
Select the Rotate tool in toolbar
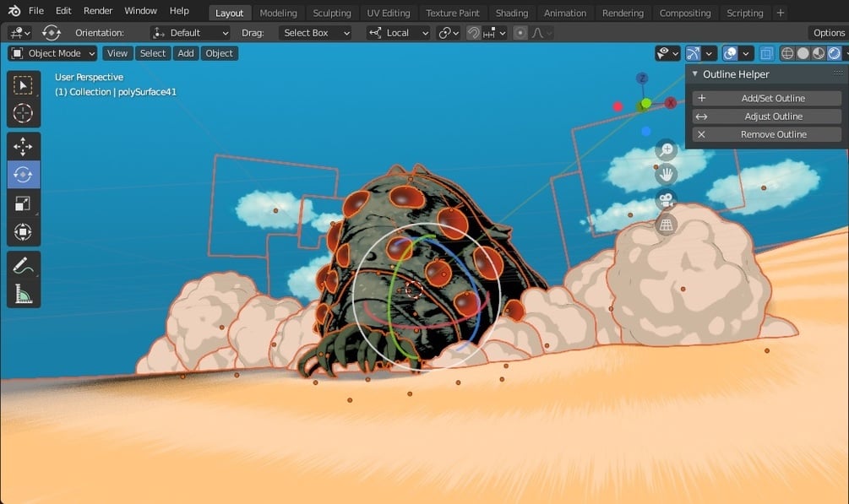point(24,174)
